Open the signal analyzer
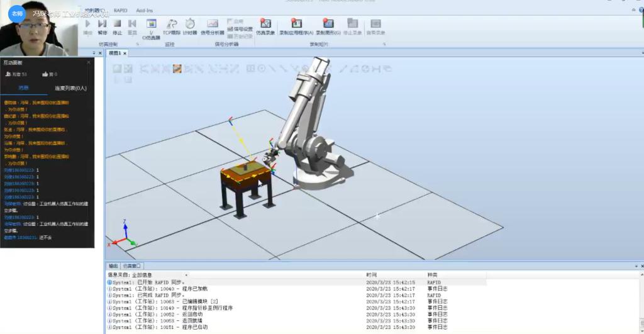 pyautogui.click(x=213, y=26)
